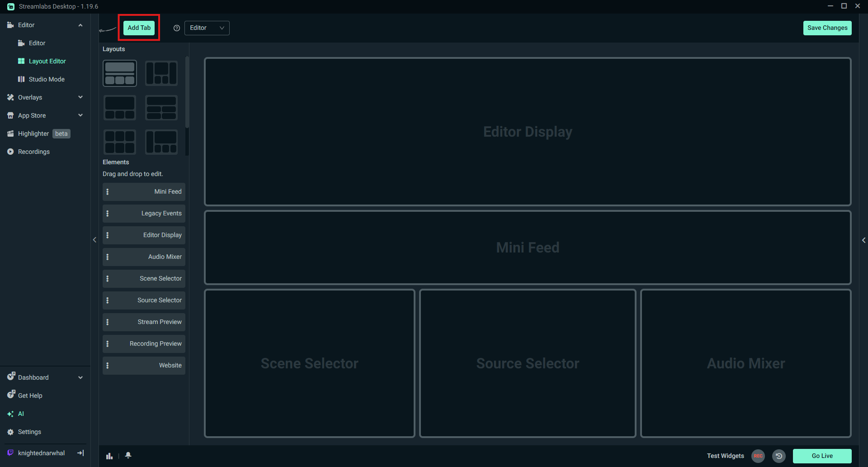
Task: Collapse the right panel chevron
Action: [x=864, y=240]
